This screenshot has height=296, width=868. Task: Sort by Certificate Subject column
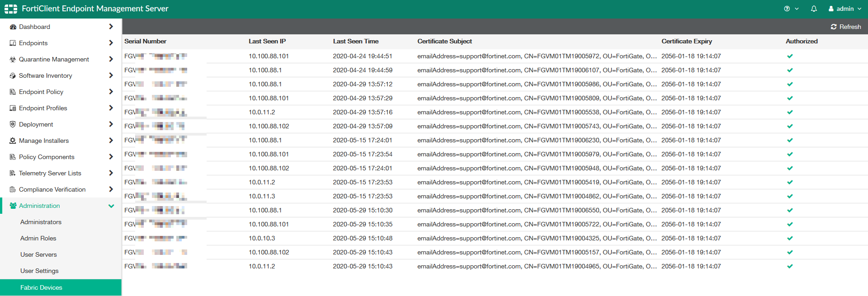pos(445,41)
